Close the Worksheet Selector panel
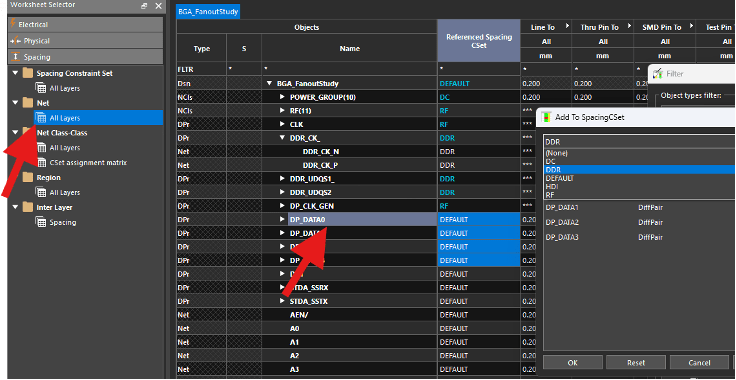The image size is (736, 380). point(158,6)
